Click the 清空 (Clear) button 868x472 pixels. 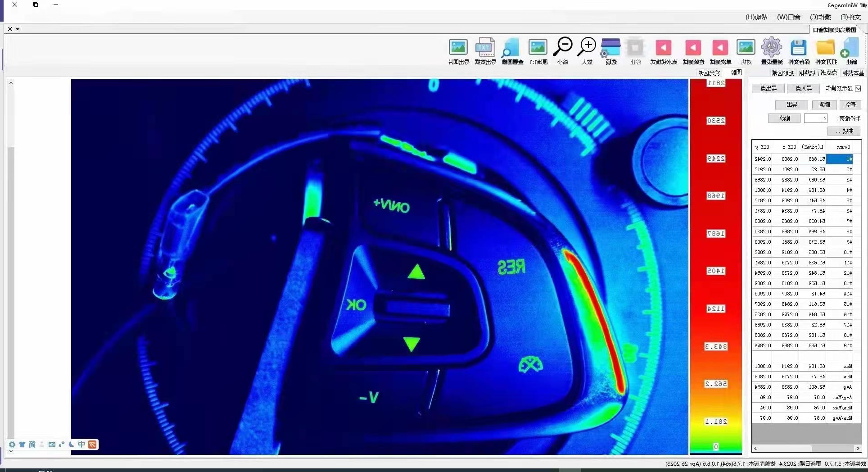[850, 104]
